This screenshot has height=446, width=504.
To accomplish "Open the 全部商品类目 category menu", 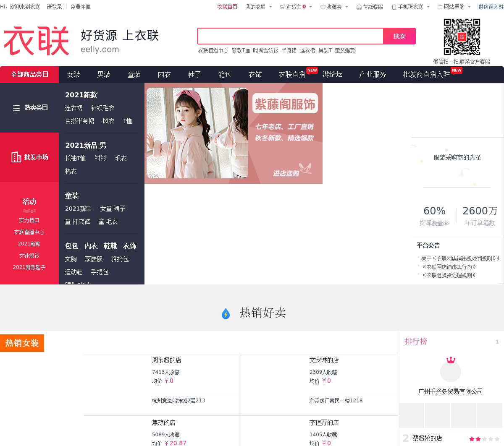I will [x=29, y=75].
